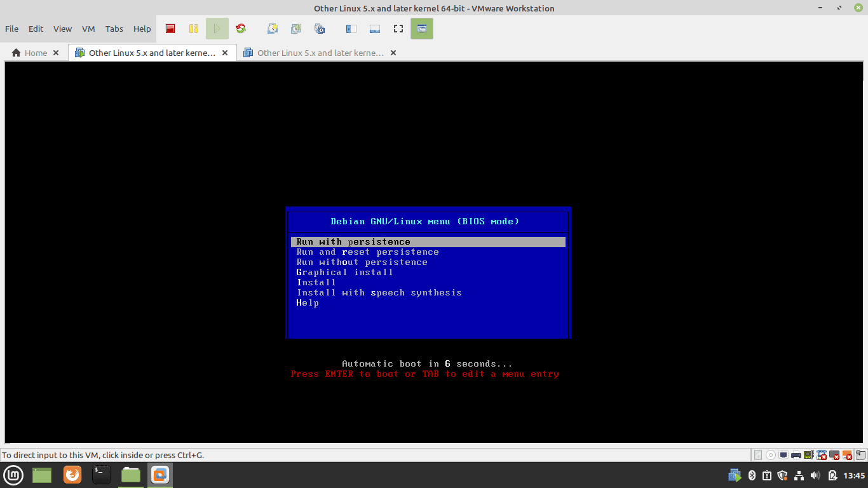Viewport: 868px width, 488px height.
Task: Click the show desktop green panel icon
Action: [42, 475]
